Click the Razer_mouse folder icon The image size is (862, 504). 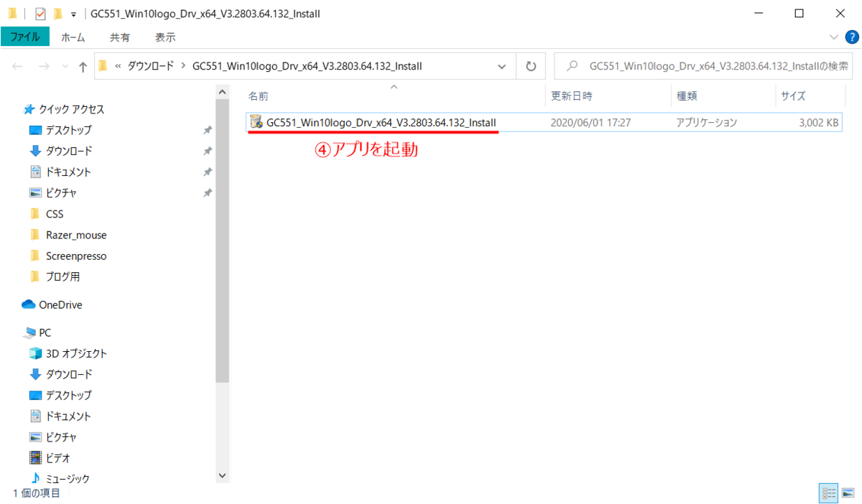coord(35,235)
